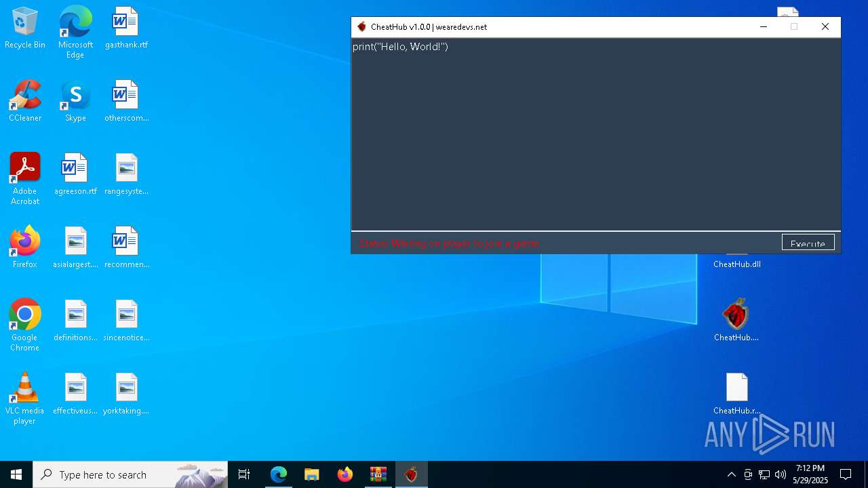Image resolution: width=868 pixels, height=488 pixels.
Task: Click the CheatHub title bar icon
Action: tap(362, 27)
